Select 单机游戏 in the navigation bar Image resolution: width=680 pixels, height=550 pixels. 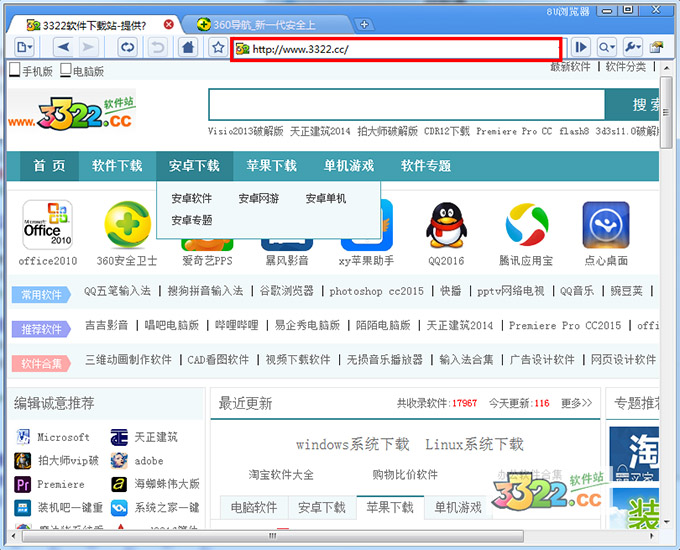tap(349, 166)
